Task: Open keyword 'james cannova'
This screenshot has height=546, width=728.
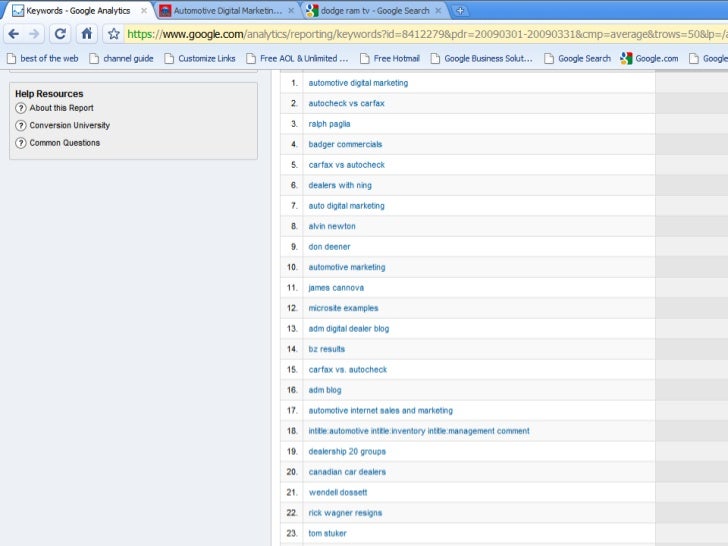Action: pos(336,288)
